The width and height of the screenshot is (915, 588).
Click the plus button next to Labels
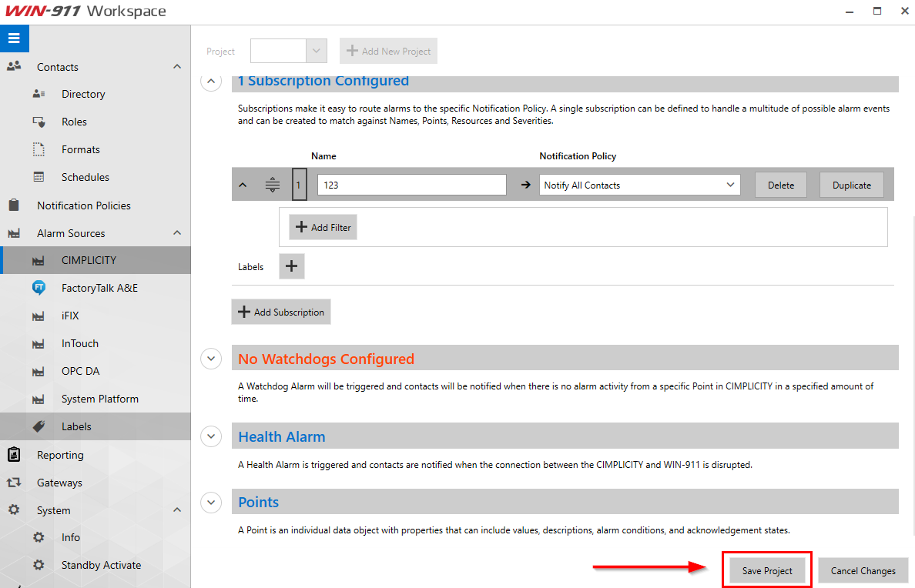click(x=292, y=266)
